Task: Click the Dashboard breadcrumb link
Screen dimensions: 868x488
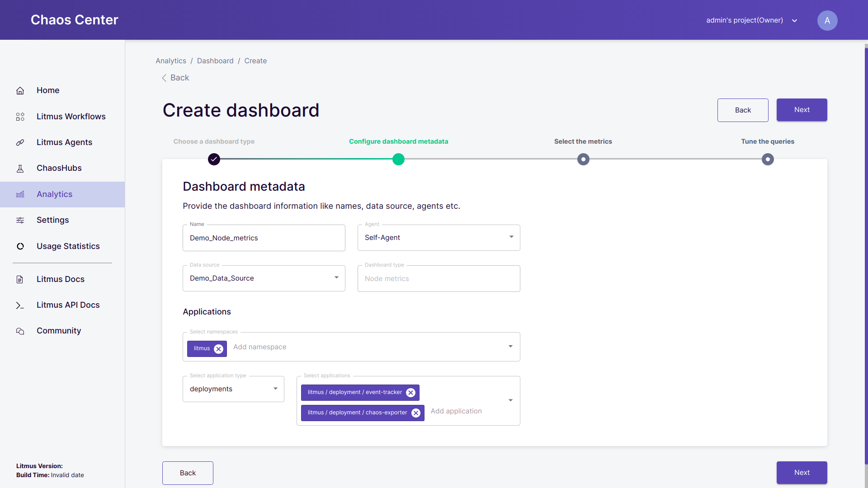Action: 215,61
